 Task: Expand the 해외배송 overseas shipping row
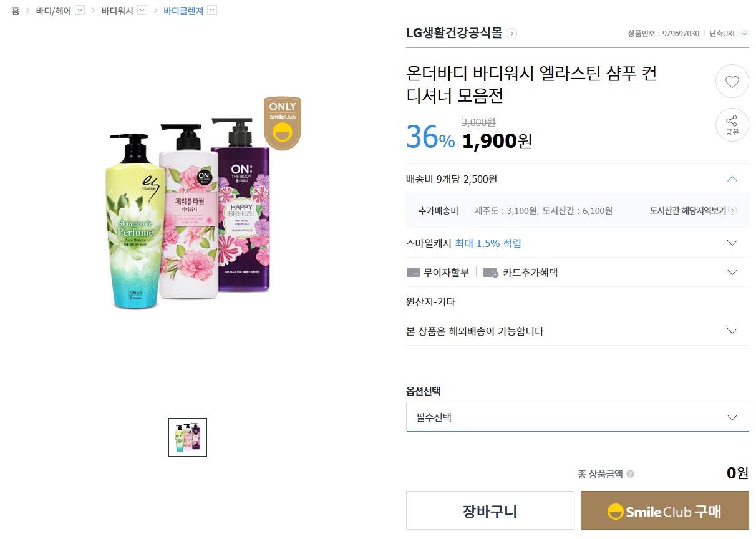(x=732, y=331)
